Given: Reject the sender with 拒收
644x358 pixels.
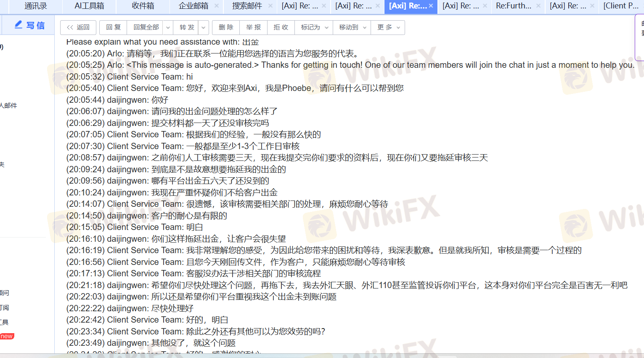Looking at the screenshot, I should (x=281, y=27).
